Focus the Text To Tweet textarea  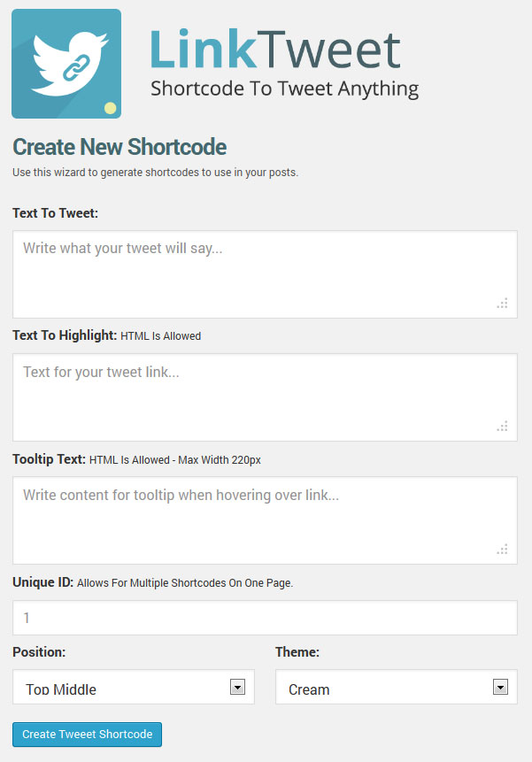point(265,274)
